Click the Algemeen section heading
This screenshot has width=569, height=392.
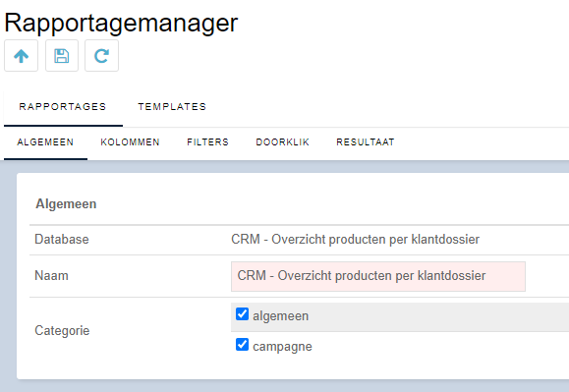coord(66,203)
